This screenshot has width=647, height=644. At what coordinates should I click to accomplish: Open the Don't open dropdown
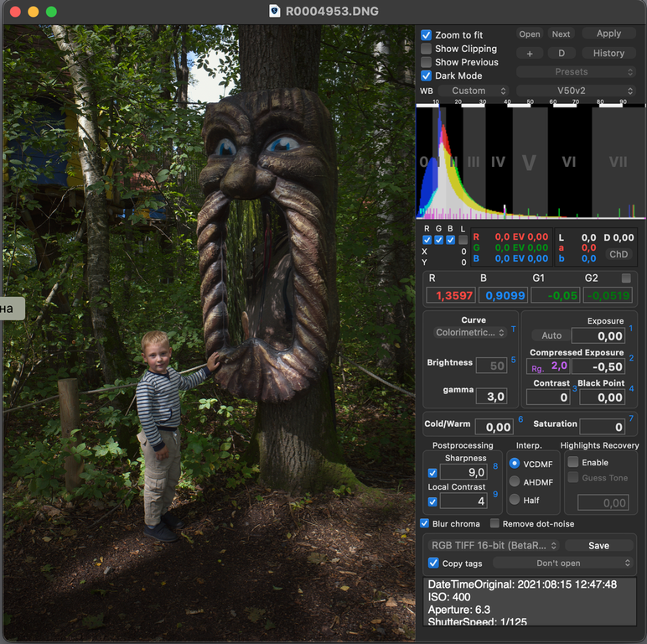click(563, 563)
